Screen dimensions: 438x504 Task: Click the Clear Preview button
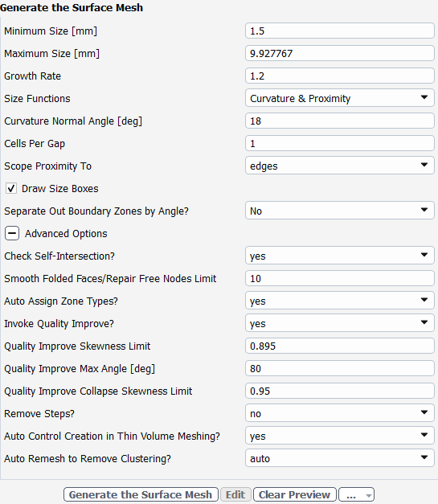295,494
